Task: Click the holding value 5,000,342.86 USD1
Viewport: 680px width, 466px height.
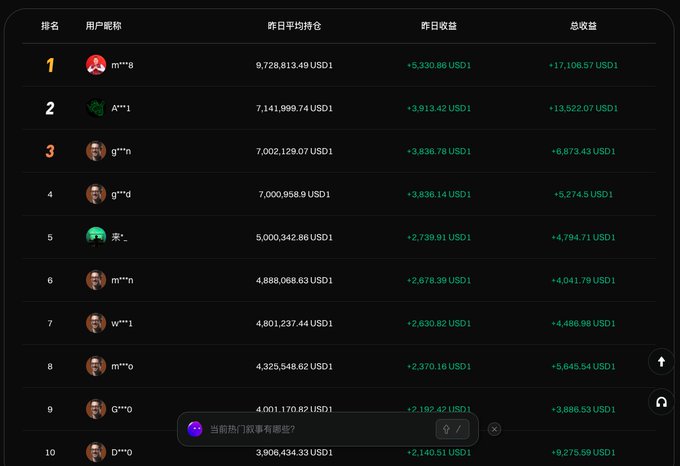Action: pos(294,237)
